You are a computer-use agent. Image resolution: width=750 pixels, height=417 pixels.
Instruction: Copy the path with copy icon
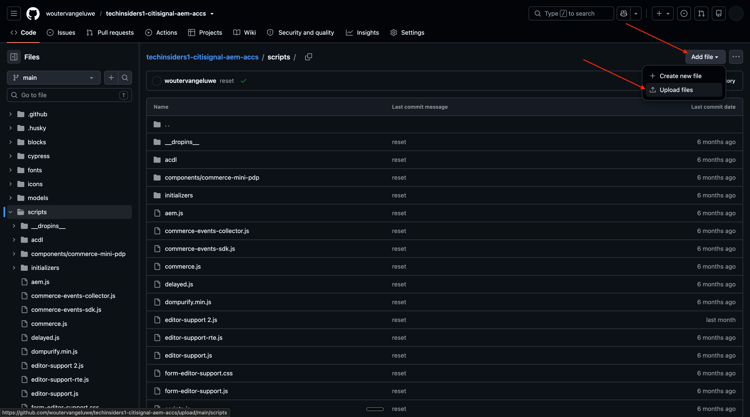pos(309,57)
